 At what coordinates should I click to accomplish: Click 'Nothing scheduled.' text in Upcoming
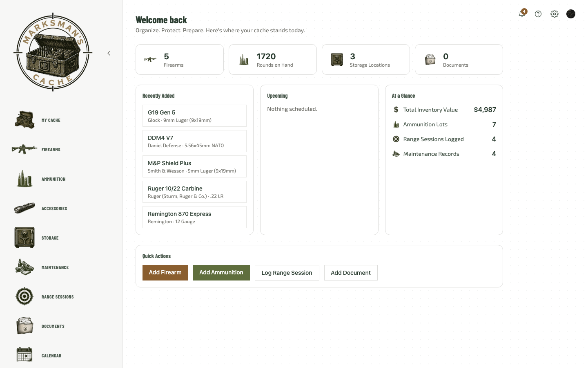(292, 109)
